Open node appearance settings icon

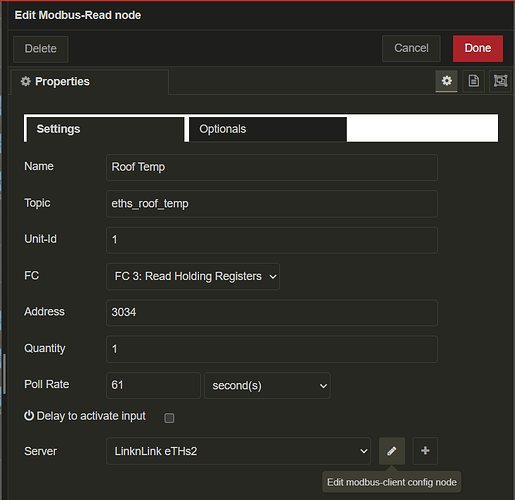[x=500, y=81]
